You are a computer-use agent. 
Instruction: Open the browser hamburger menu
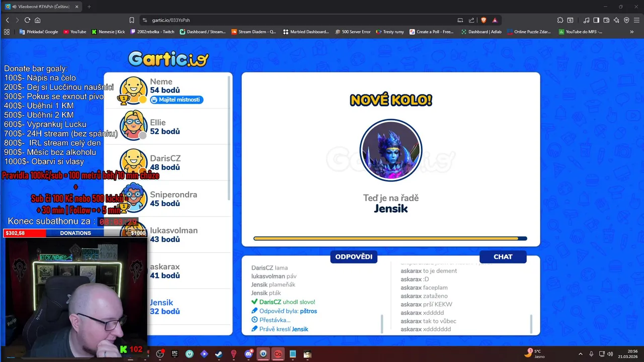pyautogui.click(x=636, y=20)
